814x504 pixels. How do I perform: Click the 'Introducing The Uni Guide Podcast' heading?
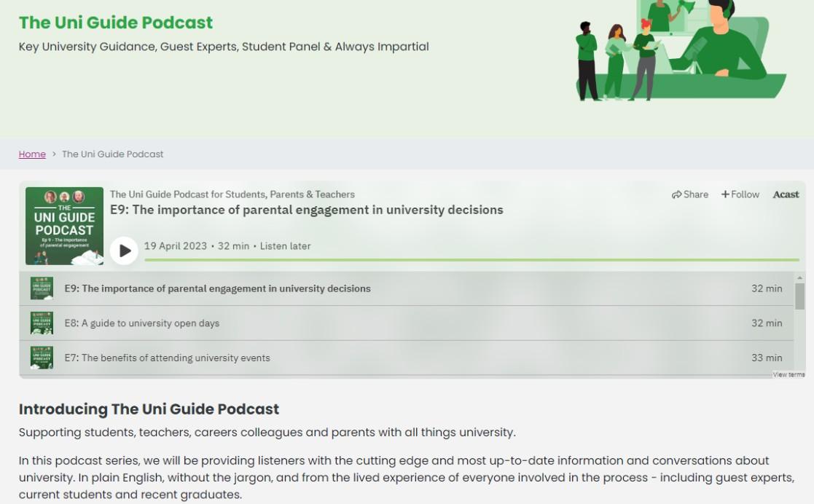pyautogui.click(x=149, y=409)
